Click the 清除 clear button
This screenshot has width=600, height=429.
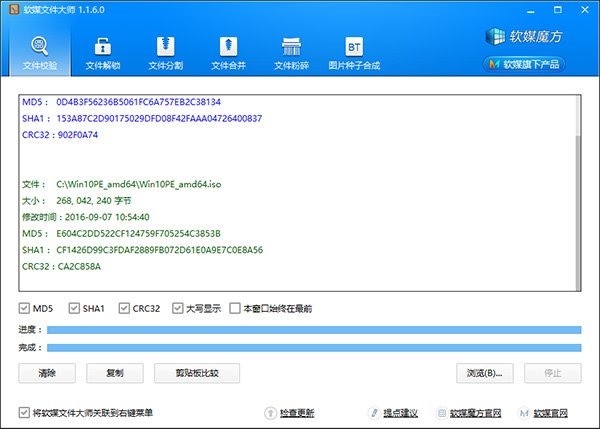pos(47,373)
